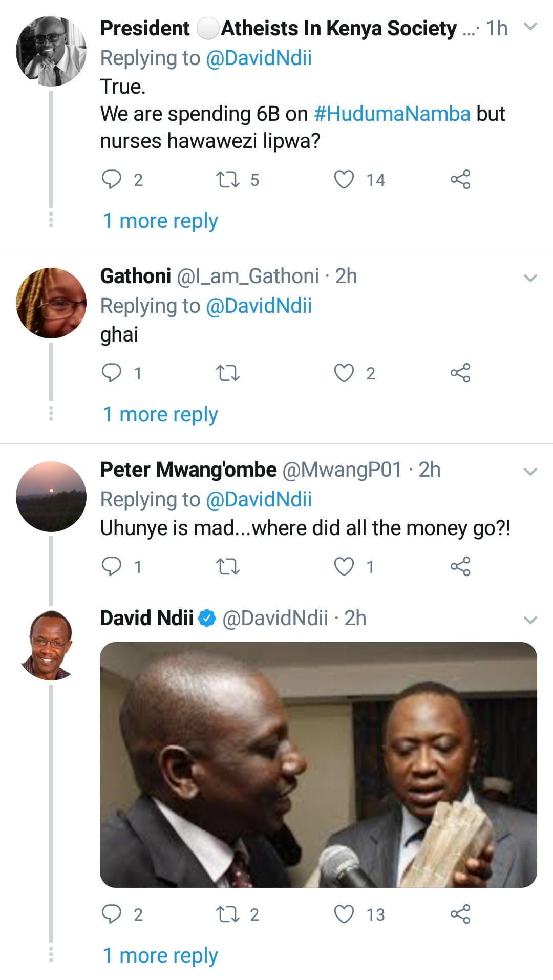553x980 pixels.
Task: Like the tweet about nurses hawawezi lipwa
Action: pos(344,180)
